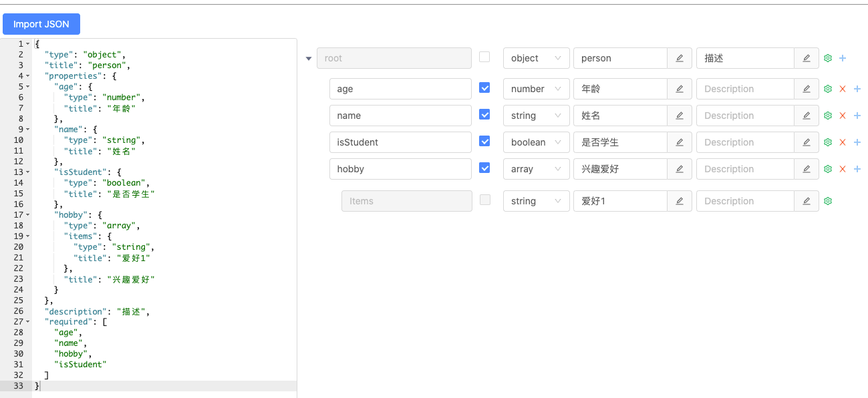The width and height of the screenshot is (868, 398).
Task: Edit the root title 'person' with pencil icon
Action: click(x=680, y=58)
